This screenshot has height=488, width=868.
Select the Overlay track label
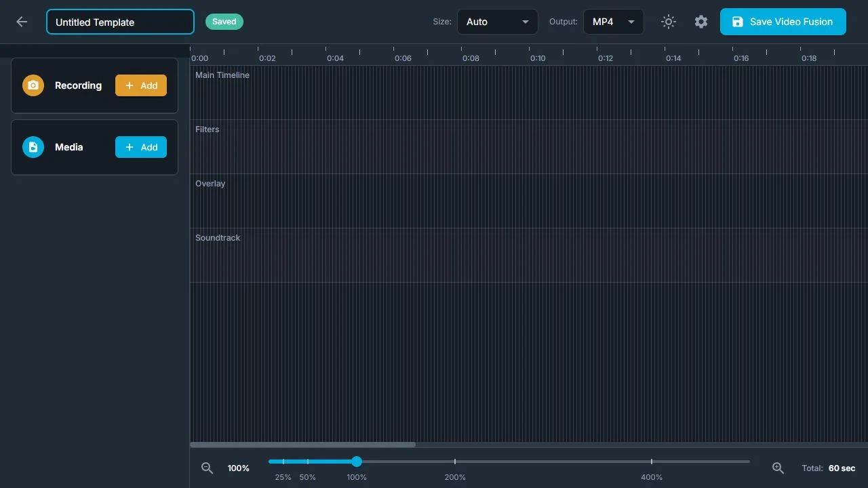point(210,184)
